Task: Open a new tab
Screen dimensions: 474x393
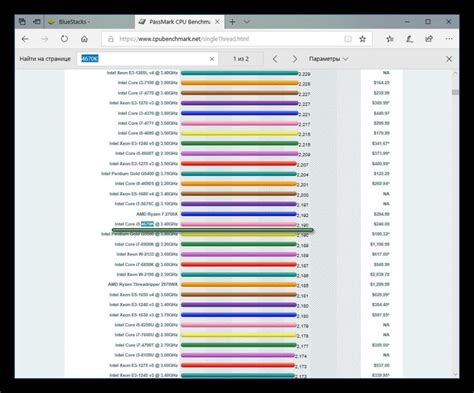Action: click(232, 22)
